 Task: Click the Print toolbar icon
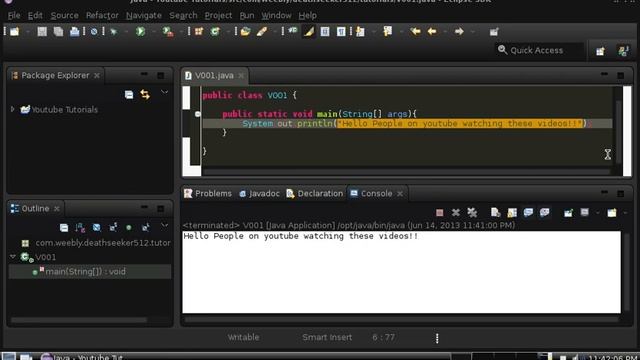(74, 32)
